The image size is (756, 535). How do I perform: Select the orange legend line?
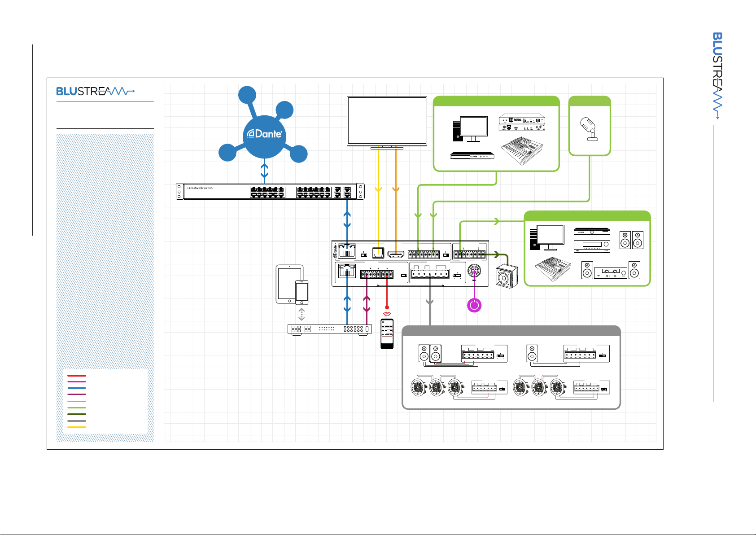click(x=76, y=401)
